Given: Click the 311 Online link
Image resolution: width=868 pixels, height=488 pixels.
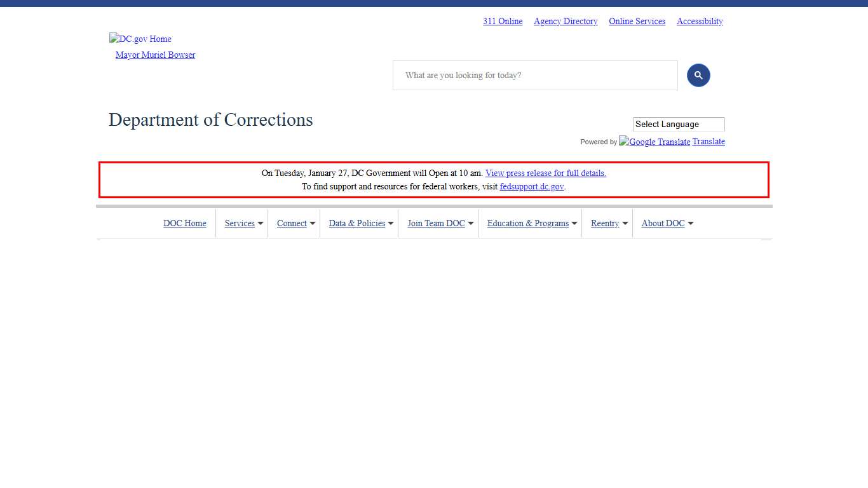Looking at the screenshot, I should click(502, 22).
